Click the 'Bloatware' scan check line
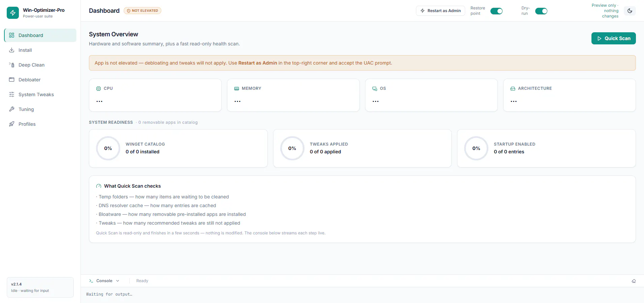The image size is (644, 303). coord(171,214)
